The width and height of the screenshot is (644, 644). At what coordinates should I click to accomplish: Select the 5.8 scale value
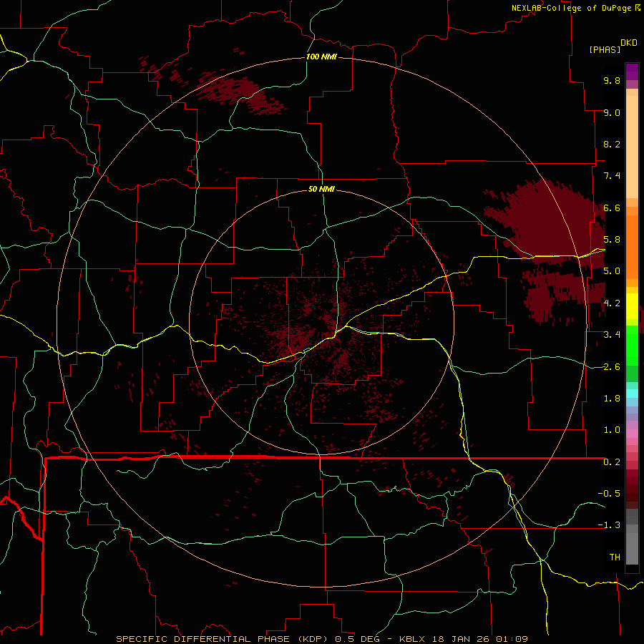point(612,240)
